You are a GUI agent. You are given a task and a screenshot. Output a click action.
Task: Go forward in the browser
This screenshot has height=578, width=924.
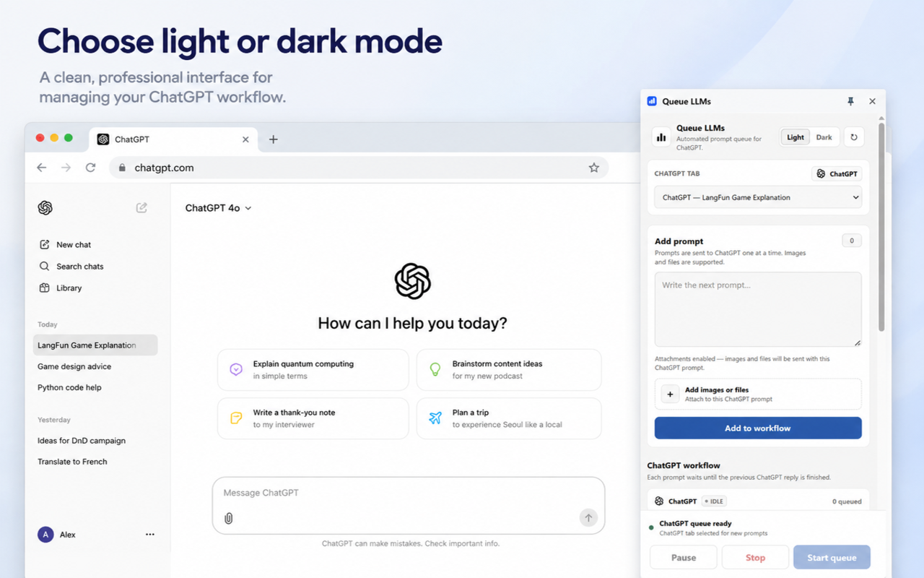pos(66,168)
